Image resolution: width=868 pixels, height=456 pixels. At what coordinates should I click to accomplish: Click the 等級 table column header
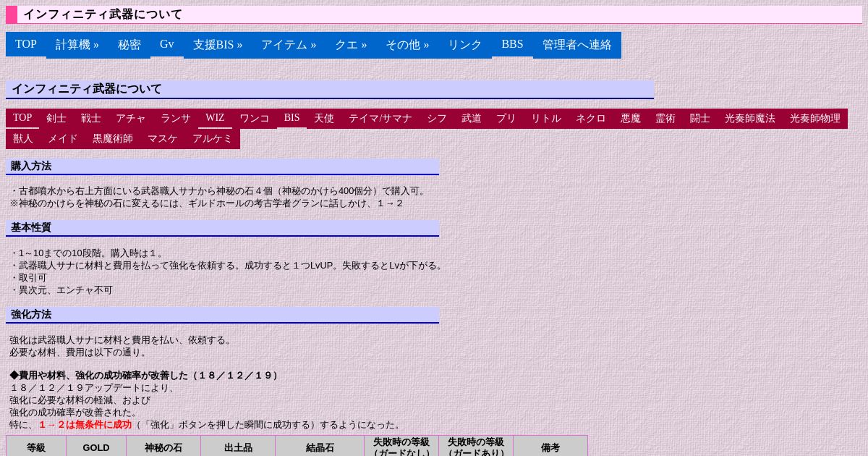click(36, 447)
